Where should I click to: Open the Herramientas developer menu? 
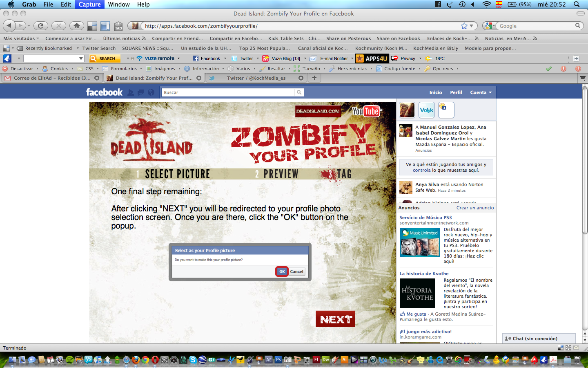coord(351,69)
